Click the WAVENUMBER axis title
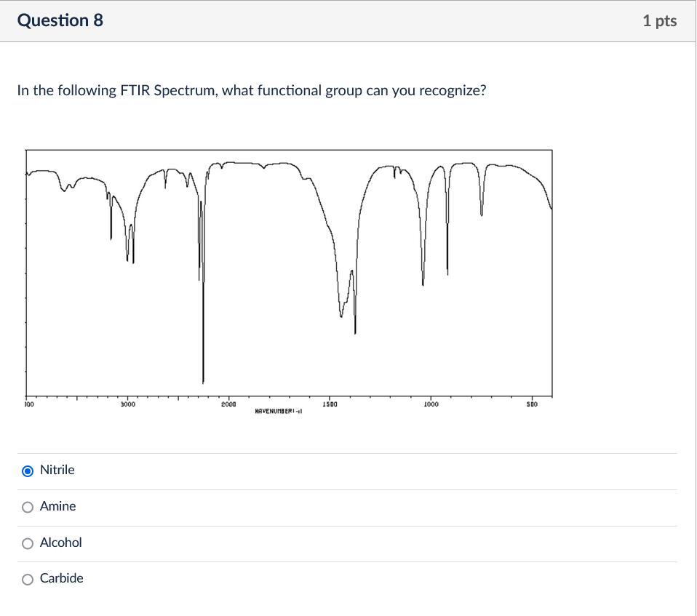Screen dimensions: 697x616 coord(280,412)
